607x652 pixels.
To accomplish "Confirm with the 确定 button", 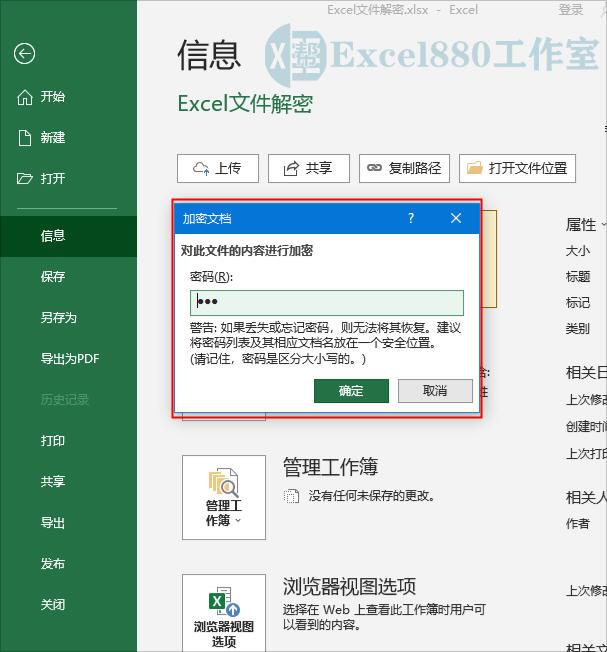I will point(351,391).
